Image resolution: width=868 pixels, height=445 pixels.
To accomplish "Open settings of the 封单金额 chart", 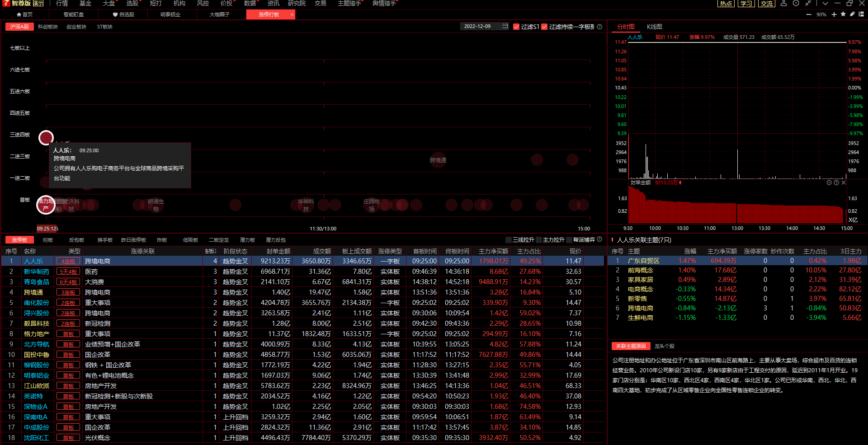I will tap(829, 183).
